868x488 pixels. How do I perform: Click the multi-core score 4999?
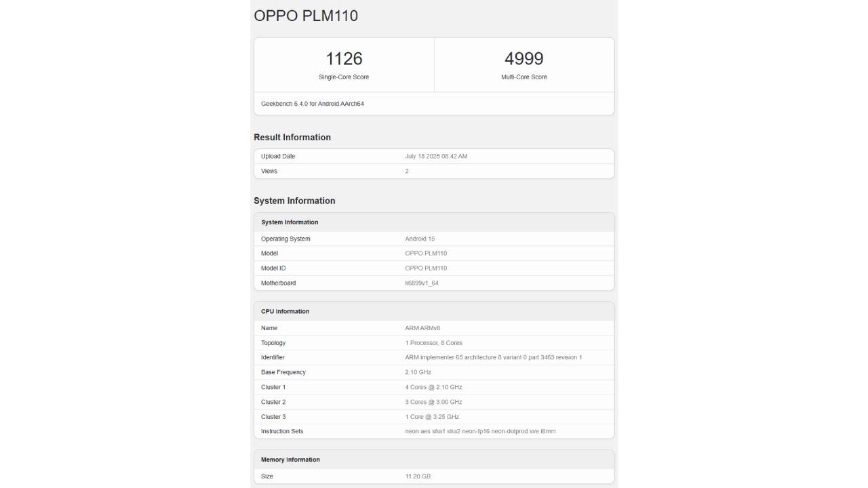tap(524, 59)
